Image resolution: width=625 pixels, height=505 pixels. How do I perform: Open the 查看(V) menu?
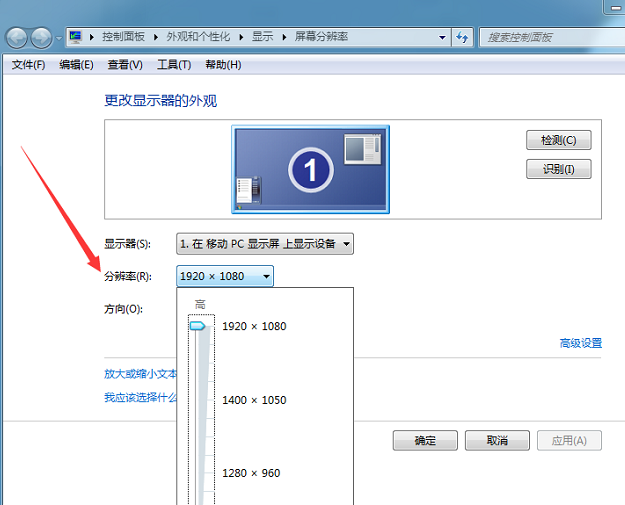point(125,65)
